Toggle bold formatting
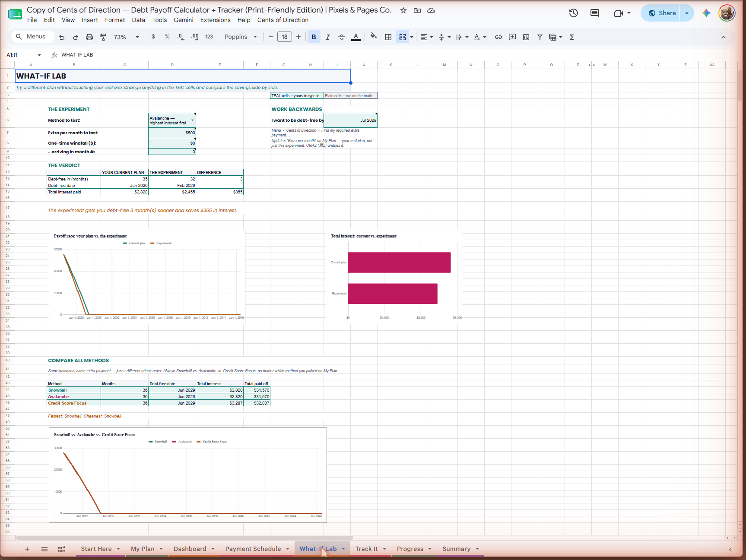Screen dimensions: 746x560 click(x=314, y=37)
